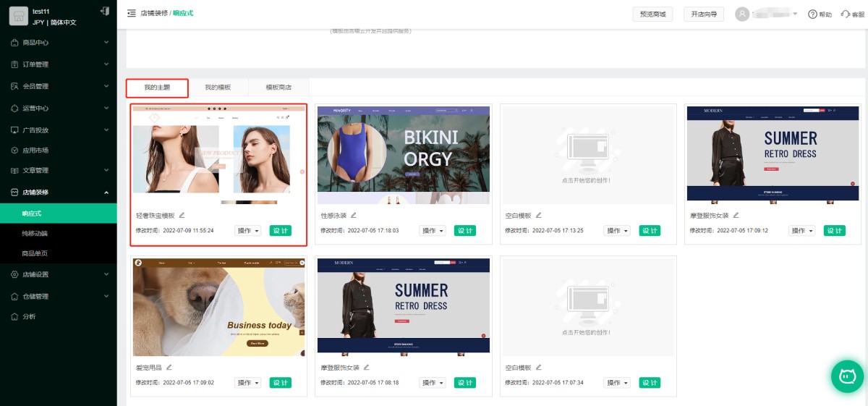868x406 pixels.
Task: Open the green chat robot widget
Action: (x=846, y=376)
